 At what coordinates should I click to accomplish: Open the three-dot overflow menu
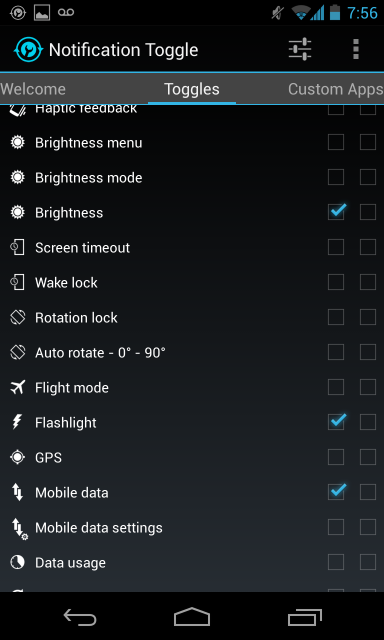356,49
